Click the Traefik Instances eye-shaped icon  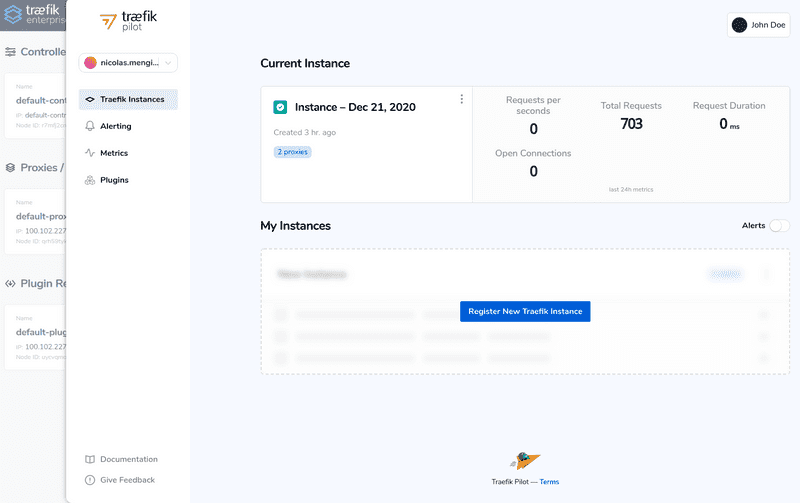click(x=90, y=99)
